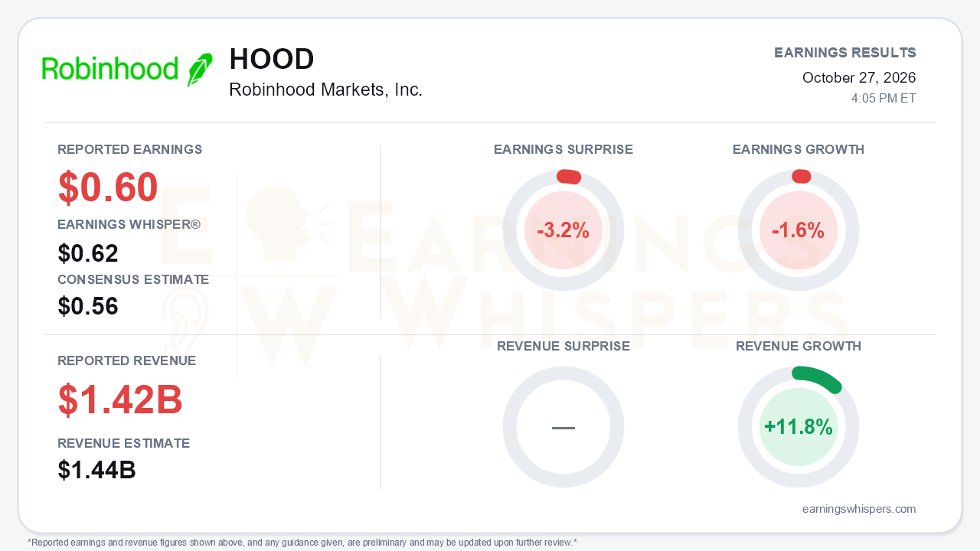Click the -1.6% earnings growth gauge
Screen dimensions: 980x551
[799, 230]
